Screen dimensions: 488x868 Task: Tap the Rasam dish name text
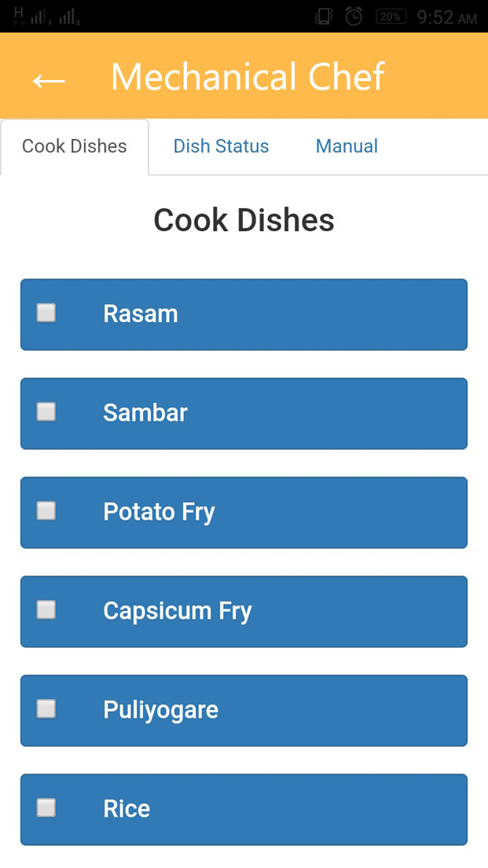tap(141, 314)
